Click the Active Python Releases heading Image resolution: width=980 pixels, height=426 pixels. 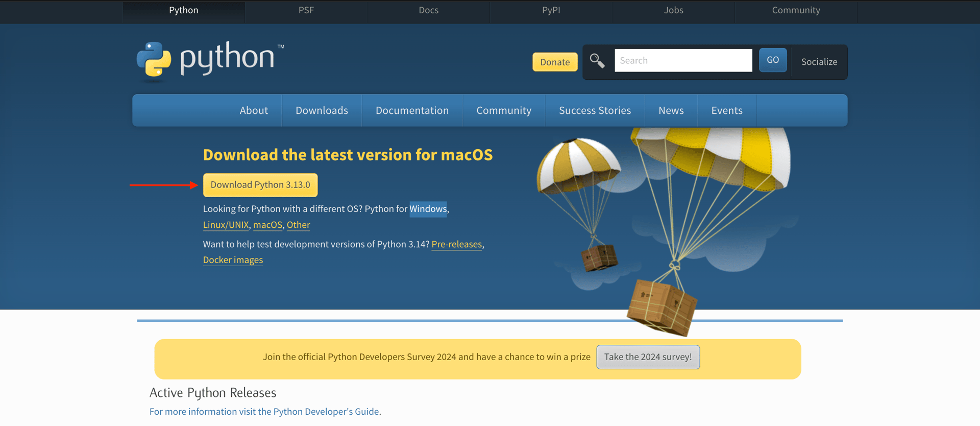pos(213,393)
